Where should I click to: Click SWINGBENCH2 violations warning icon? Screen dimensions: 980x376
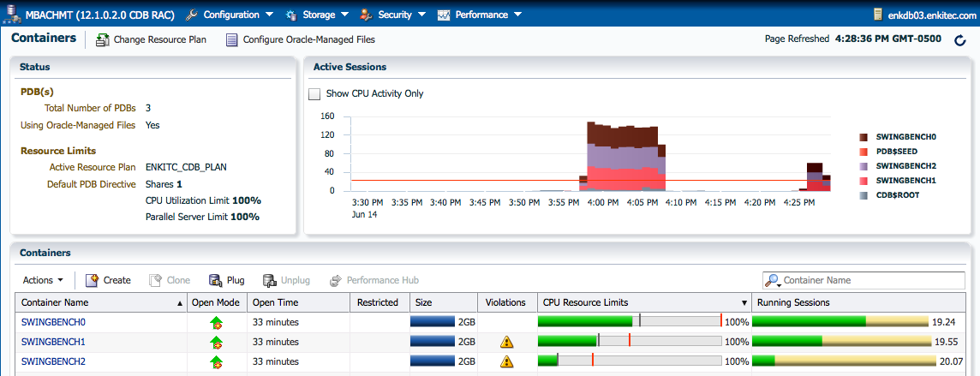[x=506, y=361]
